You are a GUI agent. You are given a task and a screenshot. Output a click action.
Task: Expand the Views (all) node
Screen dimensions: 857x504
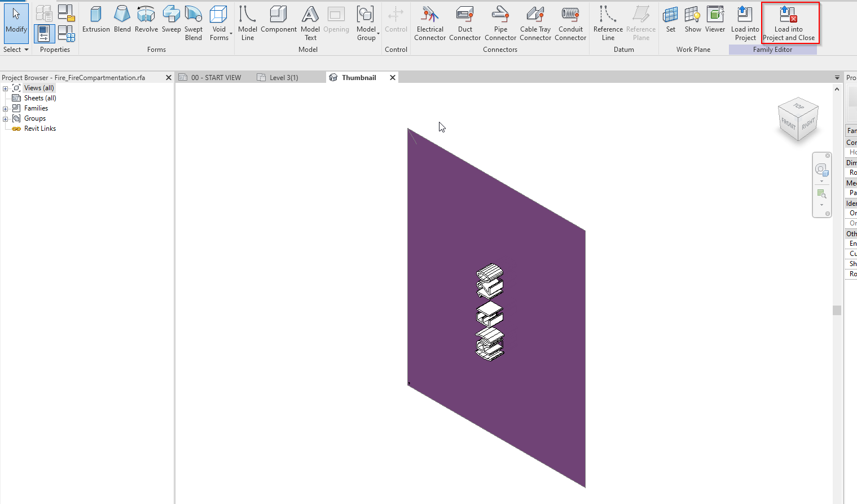pos(6,89)
